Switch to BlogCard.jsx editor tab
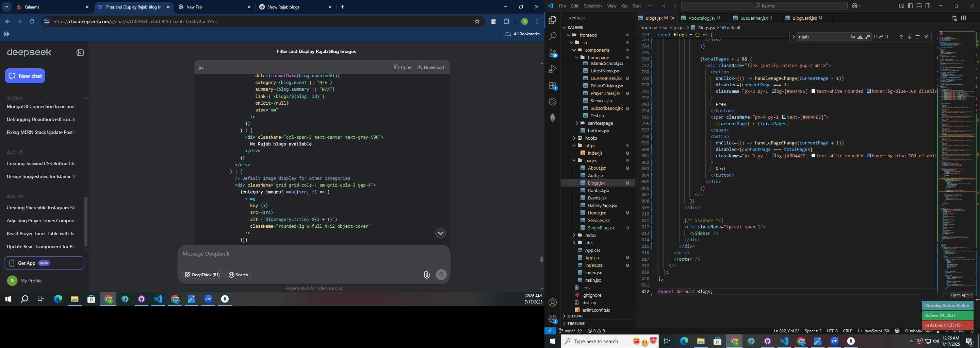980x348 pixels. (806, 18)
